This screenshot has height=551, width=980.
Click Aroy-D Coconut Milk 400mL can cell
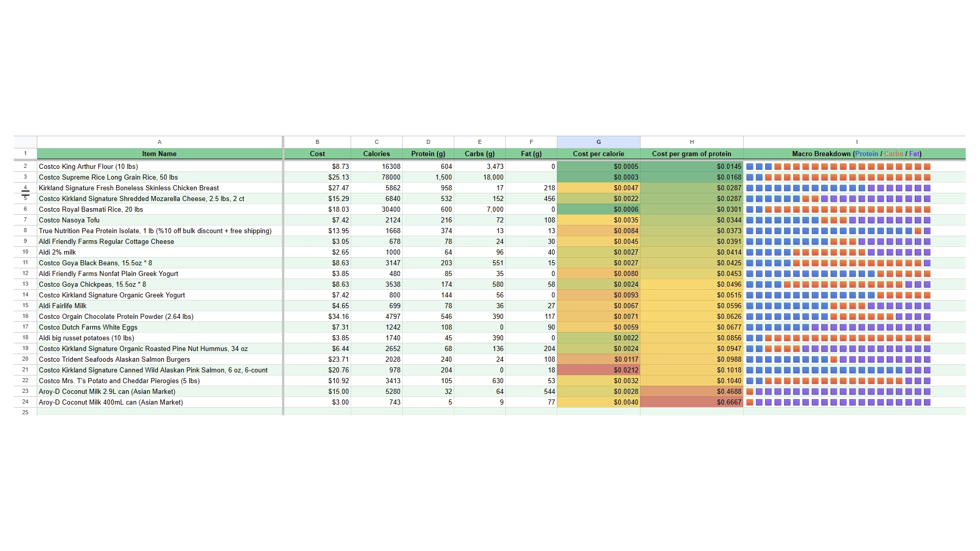pyautogui.click(x=159, y=402)
